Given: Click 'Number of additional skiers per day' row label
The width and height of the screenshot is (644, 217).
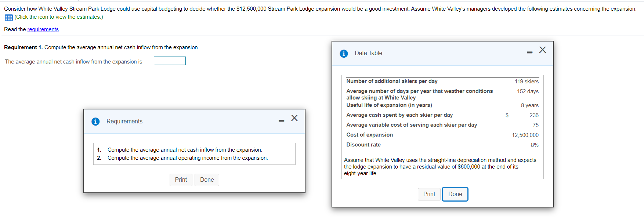Looking at the screenshot, I should [x=392, y=81].
